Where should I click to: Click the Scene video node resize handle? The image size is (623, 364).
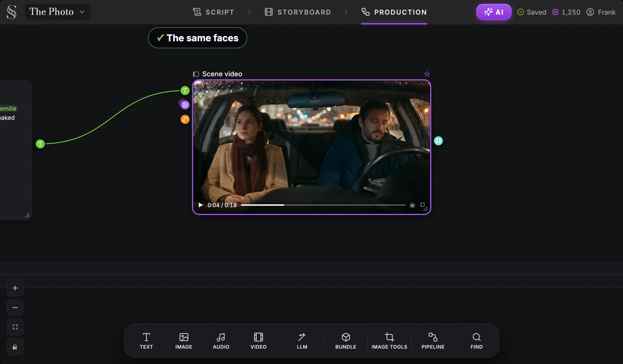[426, 209]
